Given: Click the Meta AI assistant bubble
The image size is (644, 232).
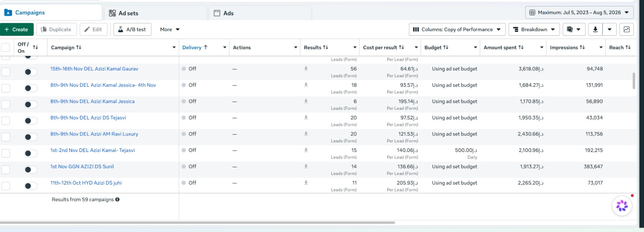Looking at the screenshot, I should click(x=622, y=206).
